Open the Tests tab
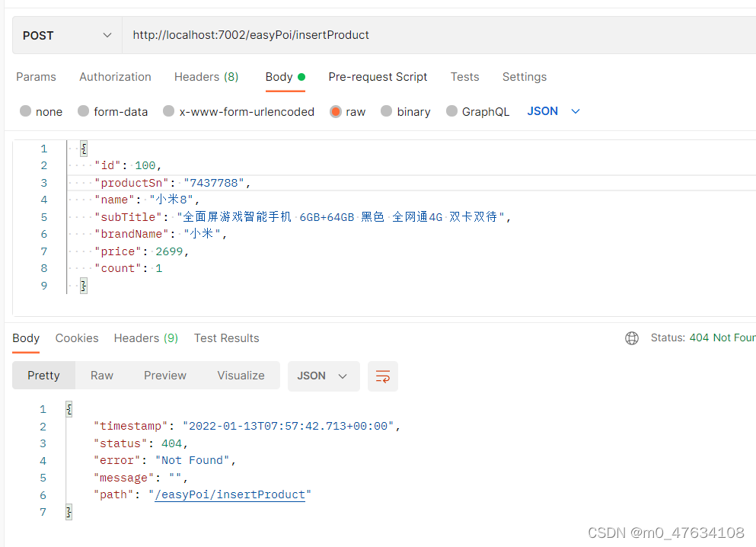Screen dimensions: 756x547 (464, 77)
